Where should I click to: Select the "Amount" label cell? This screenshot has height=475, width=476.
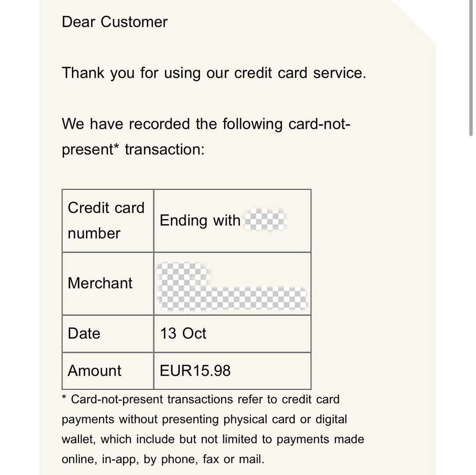point(108,370)
